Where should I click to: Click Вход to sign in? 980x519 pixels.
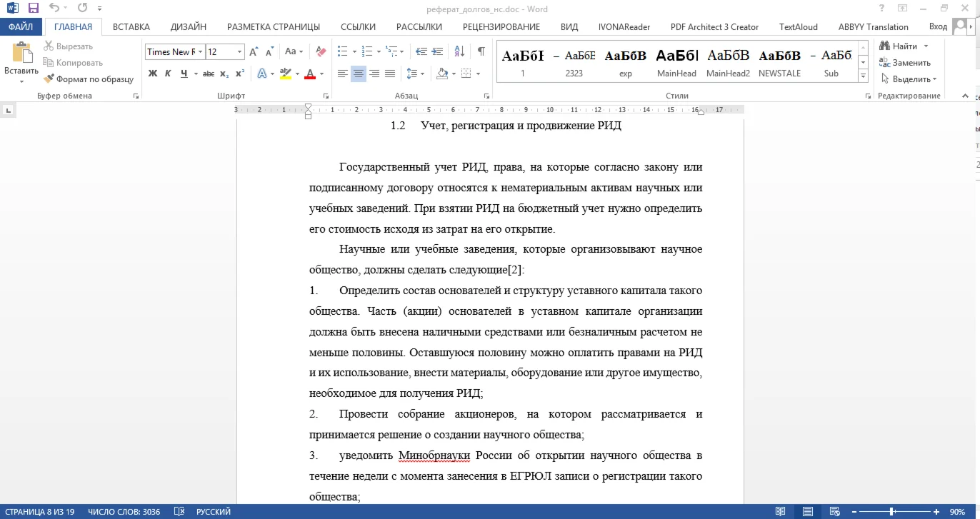[x=937, y=26]
